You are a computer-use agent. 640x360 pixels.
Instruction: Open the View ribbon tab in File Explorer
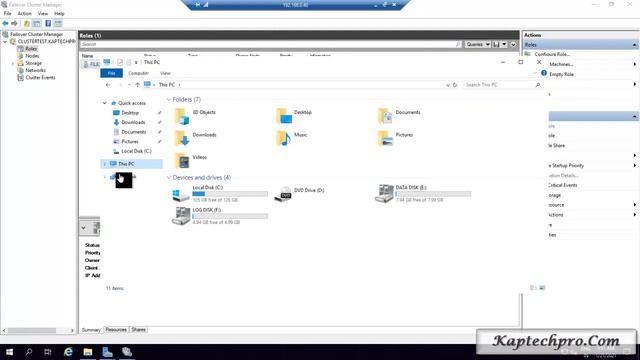pos(165,73)
